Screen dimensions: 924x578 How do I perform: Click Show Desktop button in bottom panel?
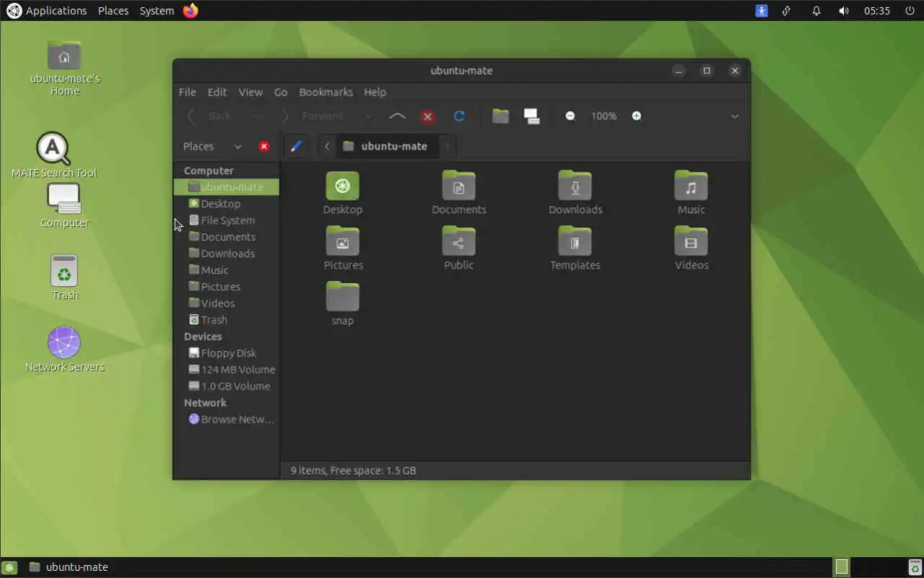pos(9,567)
